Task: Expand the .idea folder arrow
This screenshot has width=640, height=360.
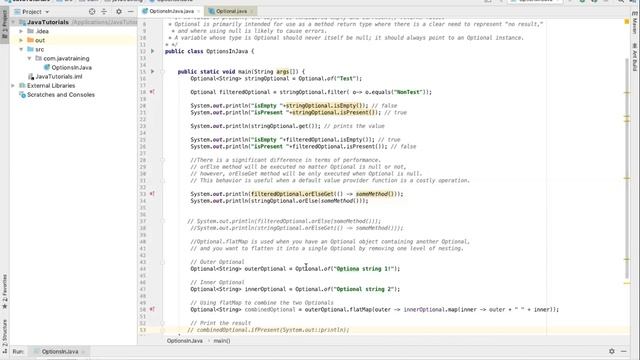Action: (x=21, y=31)
